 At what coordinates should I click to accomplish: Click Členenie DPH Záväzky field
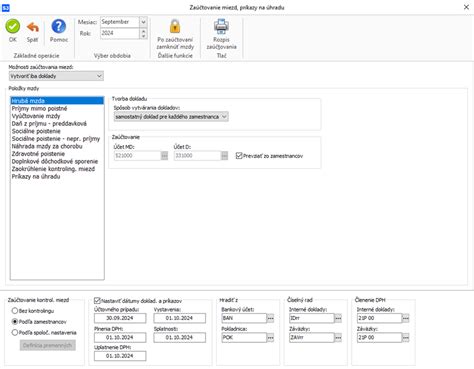tap(379, 337)
